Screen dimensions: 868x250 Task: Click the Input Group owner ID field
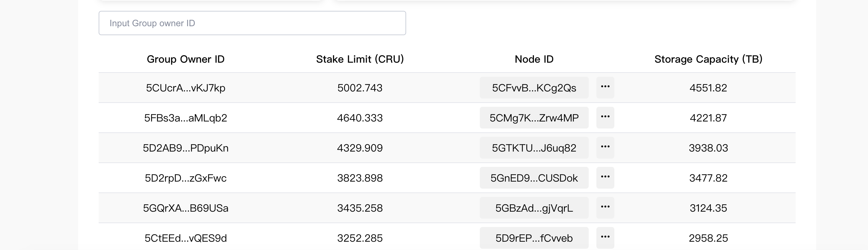[x=252, y=23]
